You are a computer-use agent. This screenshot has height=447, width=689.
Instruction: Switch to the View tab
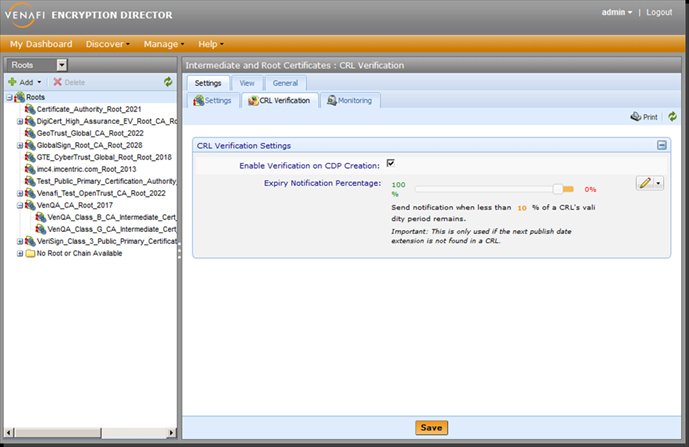pyautogui.click(x=247, y=83)
